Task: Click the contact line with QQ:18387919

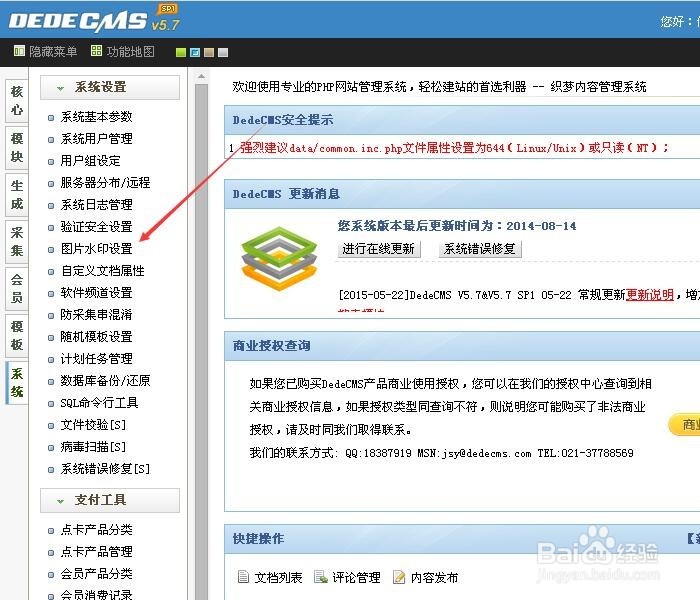Action: point(441,453)
